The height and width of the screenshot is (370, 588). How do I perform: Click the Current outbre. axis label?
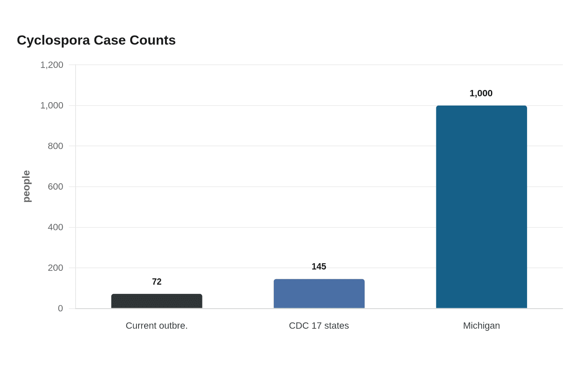point(157,326)
